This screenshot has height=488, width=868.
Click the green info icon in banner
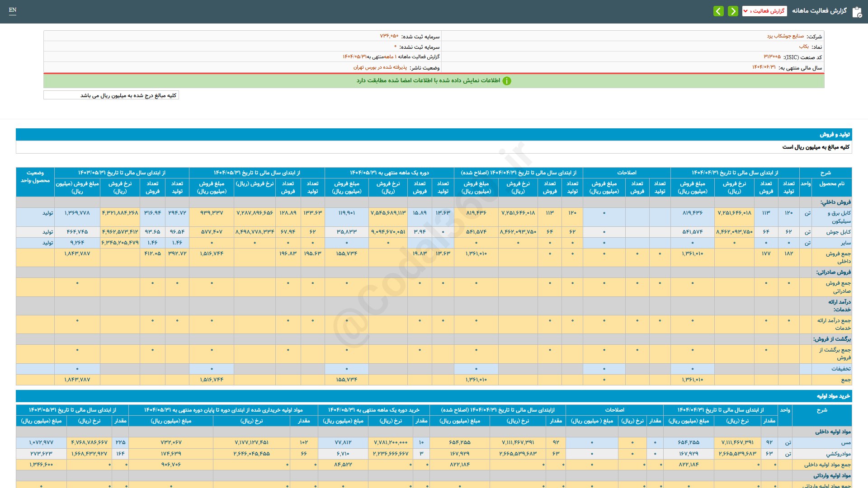507,81
